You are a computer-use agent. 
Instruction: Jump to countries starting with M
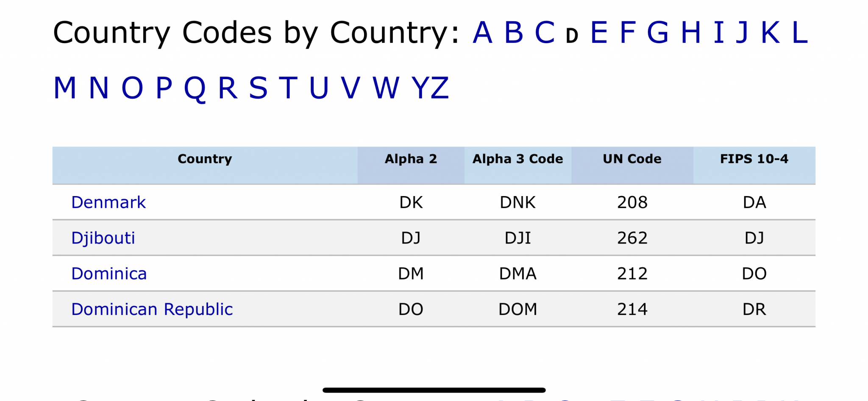64,88
